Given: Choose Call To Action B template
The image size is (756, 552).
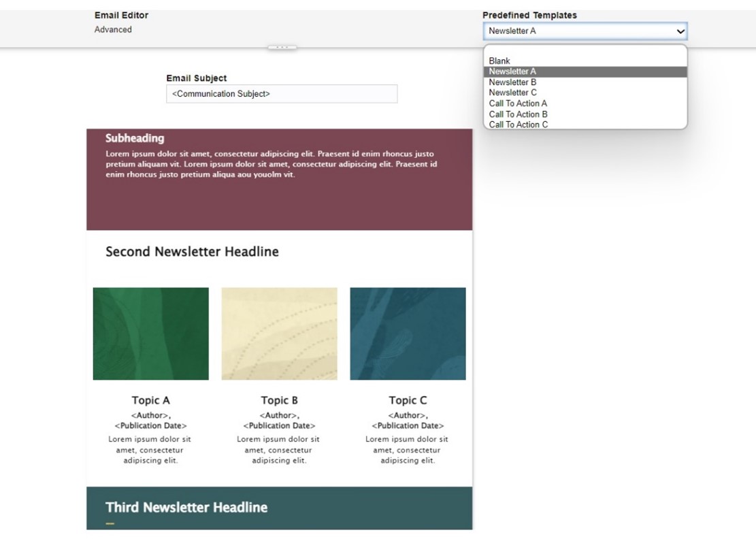Looking at the screenshot, I should (518, 114).
